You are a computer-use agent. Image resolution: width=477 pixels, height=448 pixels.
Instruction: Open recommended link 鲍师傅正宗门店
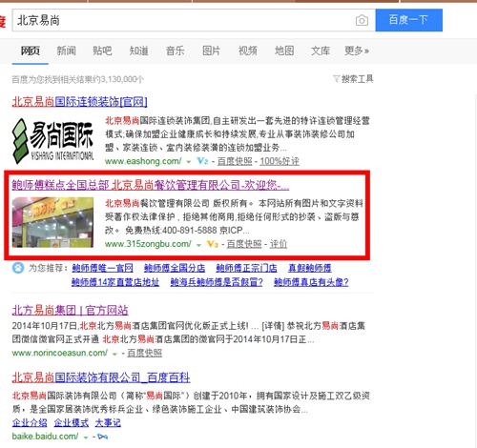[x=246, y=268]
